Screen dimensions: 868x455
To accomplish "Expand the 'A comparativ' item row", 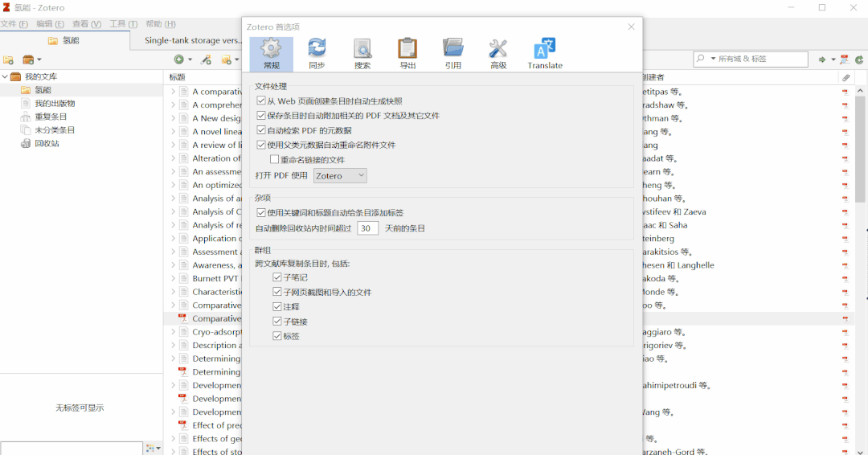I will coord(173,92).
